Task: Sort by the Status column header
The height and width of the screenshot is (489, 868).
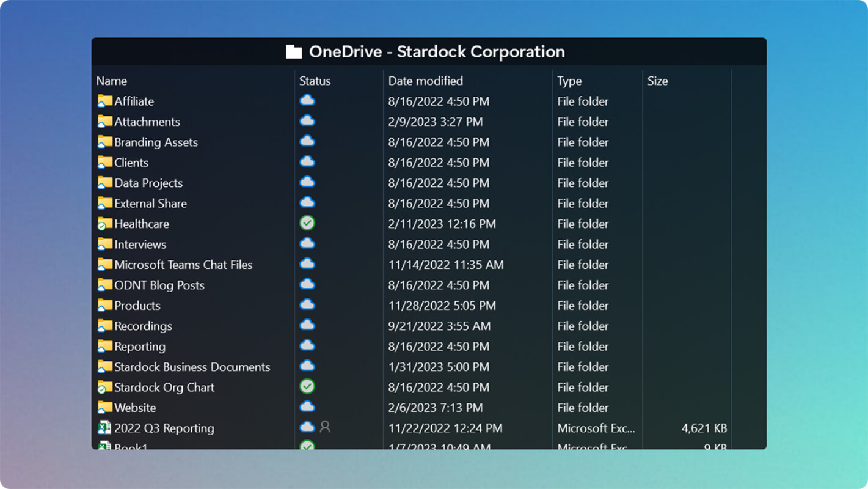Action: [x=315, y=81]
